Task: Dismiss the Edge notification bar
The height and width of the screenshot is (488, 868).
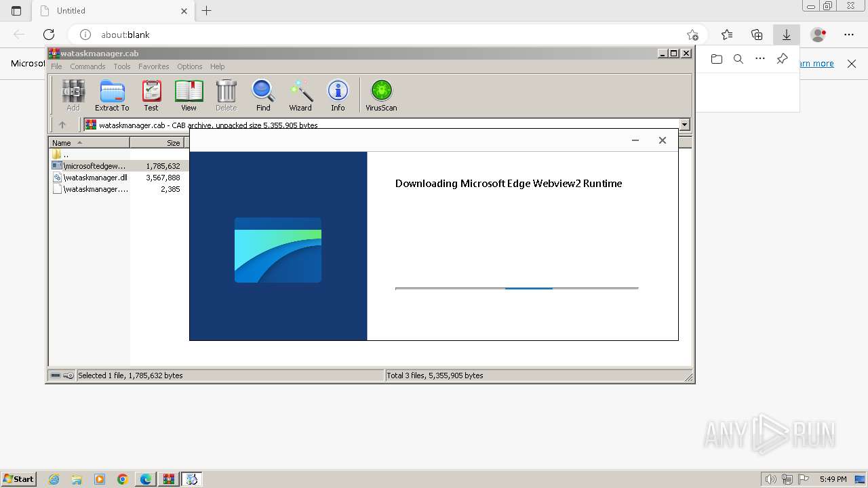Action: 852,64
